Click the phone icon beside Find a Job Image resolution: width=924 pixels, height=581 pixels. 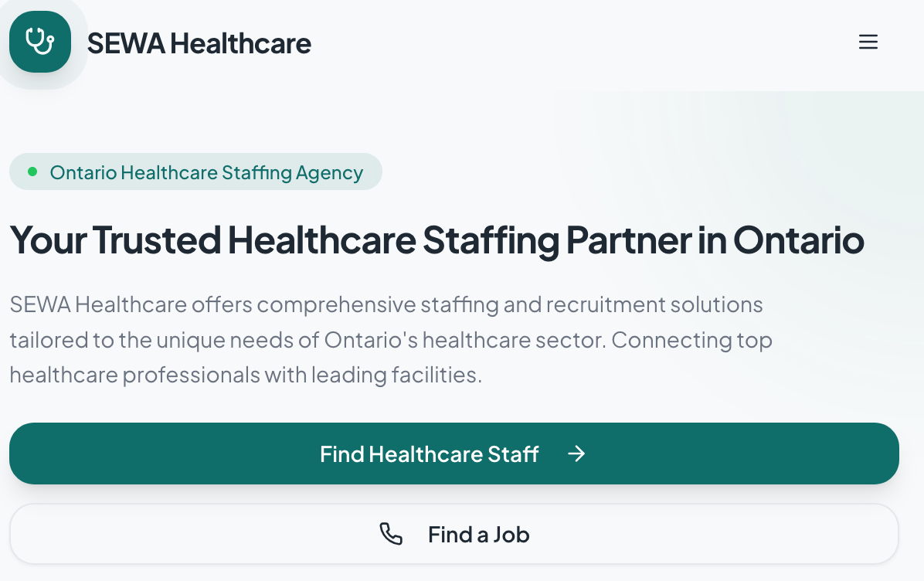391,535
